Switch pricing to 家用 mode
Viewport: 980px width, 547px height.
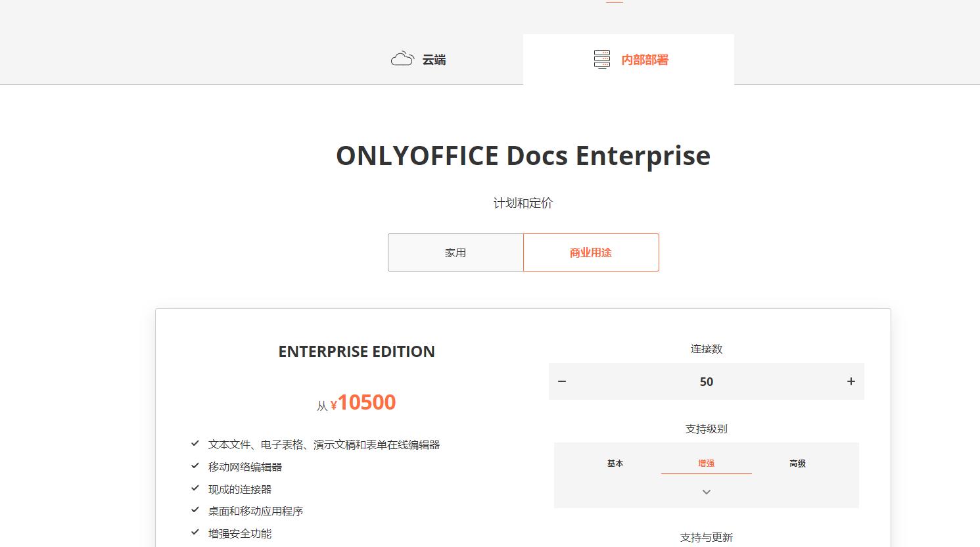tap(455, 252)
